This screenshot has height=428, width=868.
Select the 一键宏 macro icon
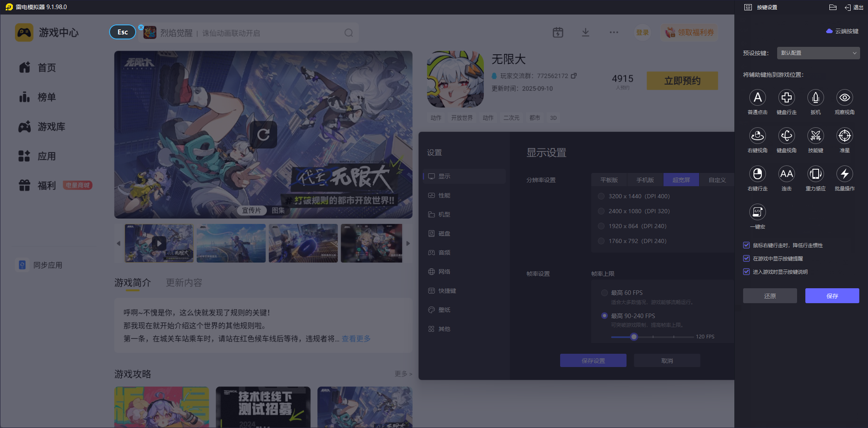click(x=757, y=212)
